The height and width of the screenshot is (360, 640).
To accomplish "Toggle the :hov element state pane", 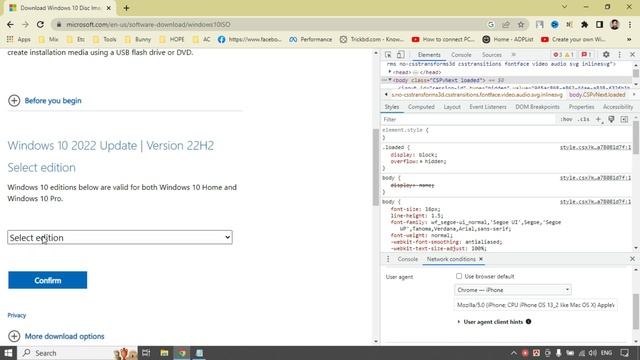I will 566,119.
